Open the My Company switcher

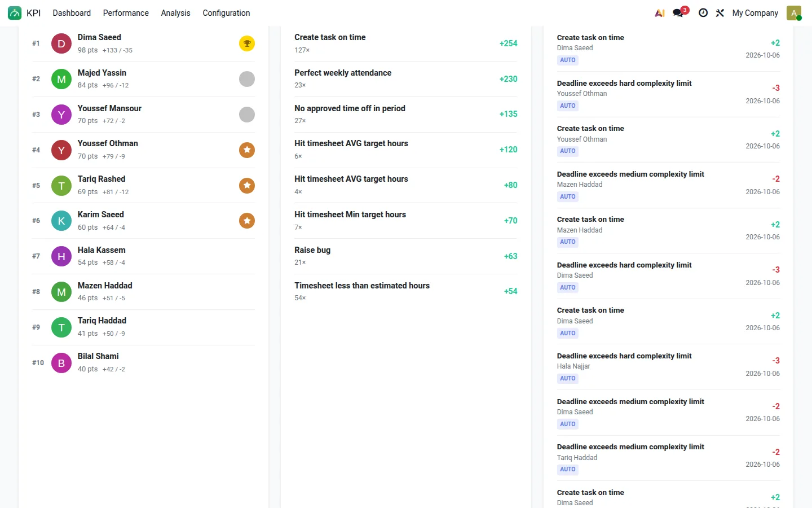coord(755,13)
